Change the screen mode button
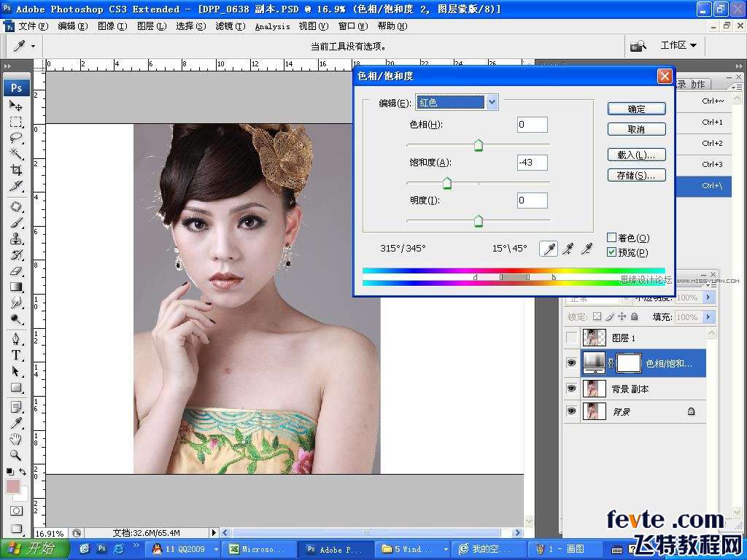The width and height of the screenshot is (747, 560). [x=16, y=528]
